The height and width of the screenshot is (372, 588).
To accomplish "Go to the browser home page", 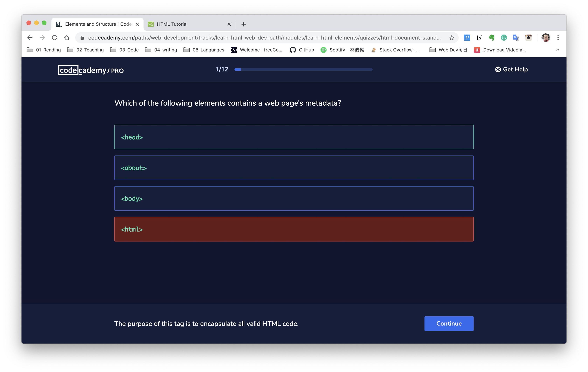I will [x=67, y=38].
